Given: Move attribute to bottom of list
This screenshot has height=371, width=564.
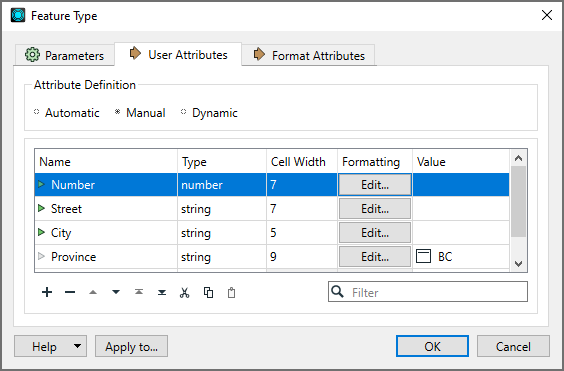Looking at the screenshot, I should click(162, 292).
